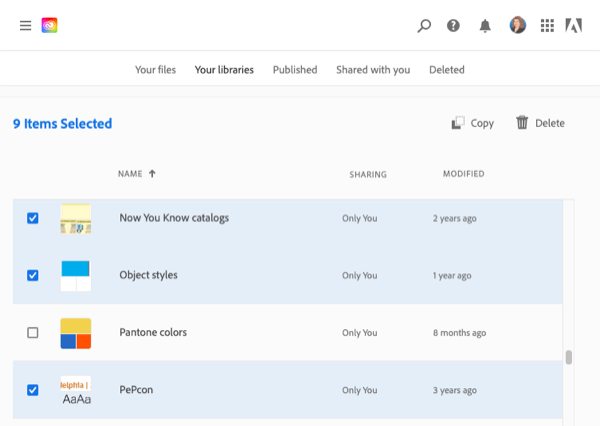Click the "2 years ago" modified date

tap(455, 218)
